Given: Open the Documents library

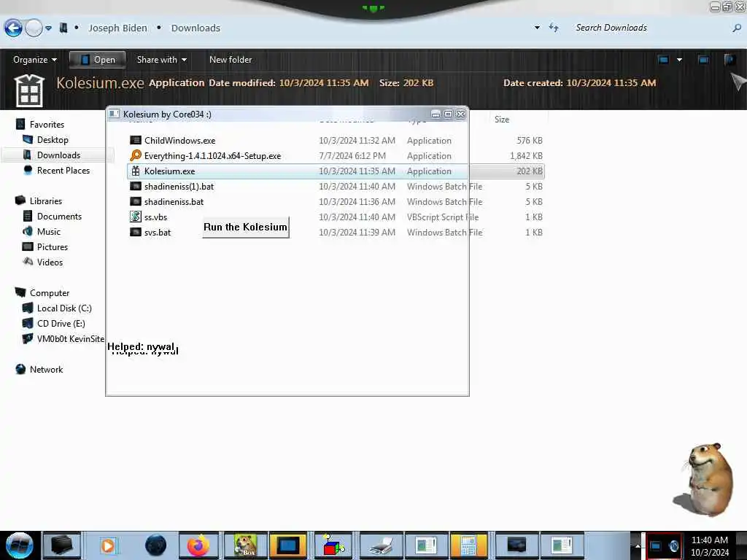Looking at the screenshot, I should pos(59,216).
